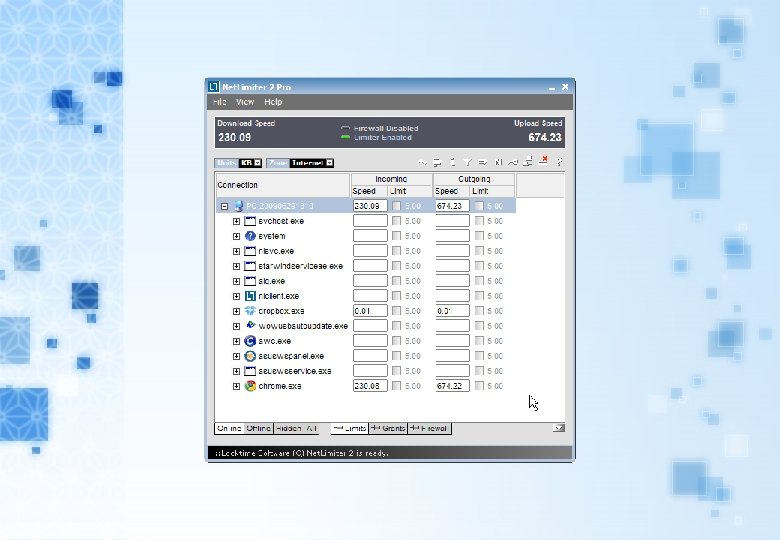Click the Upload Speed value 674.23
The height and width of the screenshot is (540, 780).
tap(545, 137)
